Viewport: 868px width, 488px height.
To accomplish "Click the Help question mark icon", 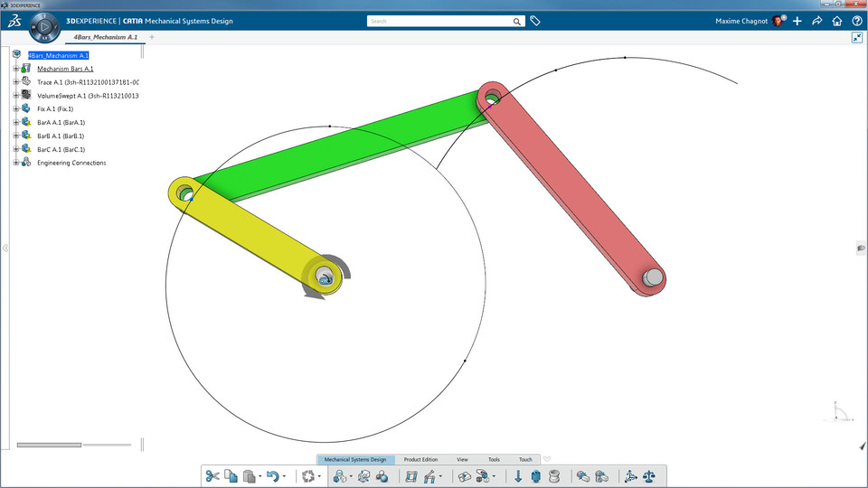I will point(857,21).
